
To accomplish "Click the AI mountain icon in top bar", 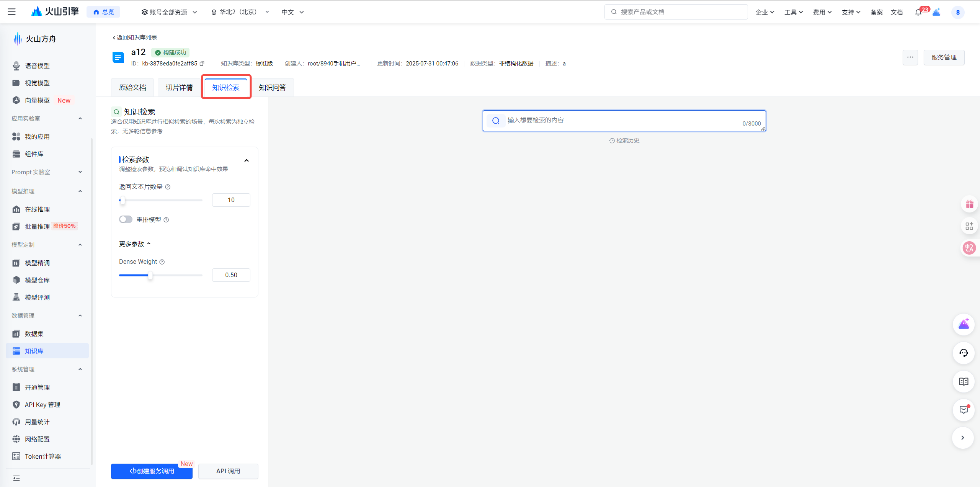I will click(x=936, y=12).
